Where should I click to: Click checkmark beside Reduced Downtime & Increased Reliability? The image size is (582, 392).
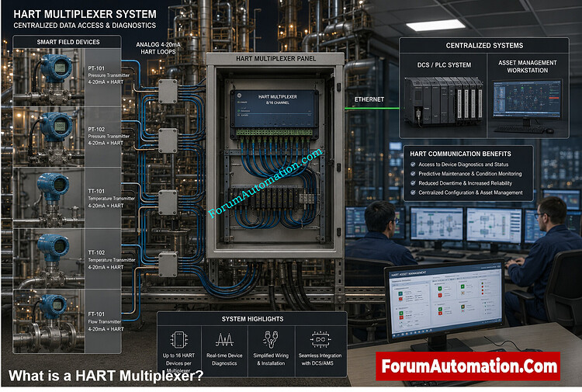point(413,183)
